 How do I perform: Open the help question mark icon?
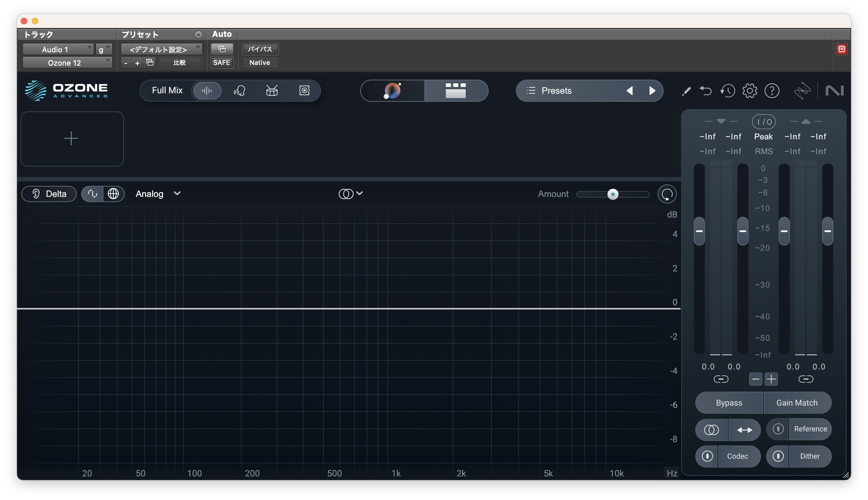[x=772, y=91]
